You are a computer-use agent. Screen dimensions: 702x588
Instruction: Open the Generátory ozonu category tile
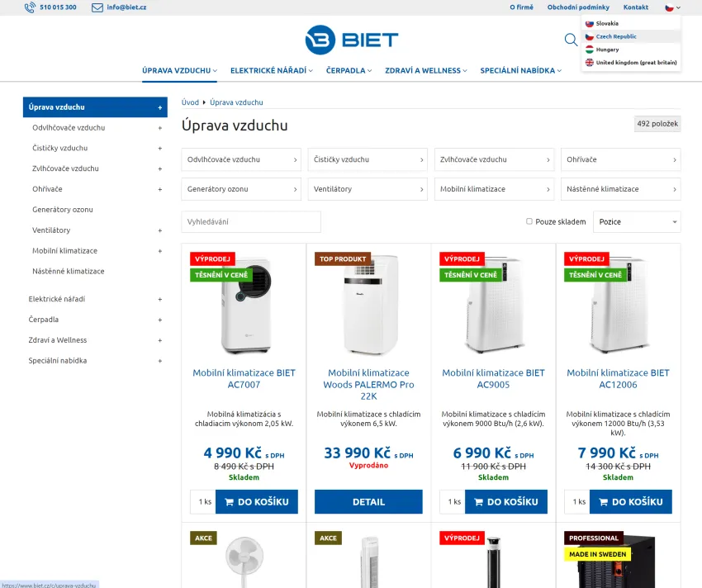tap(241, 189)
